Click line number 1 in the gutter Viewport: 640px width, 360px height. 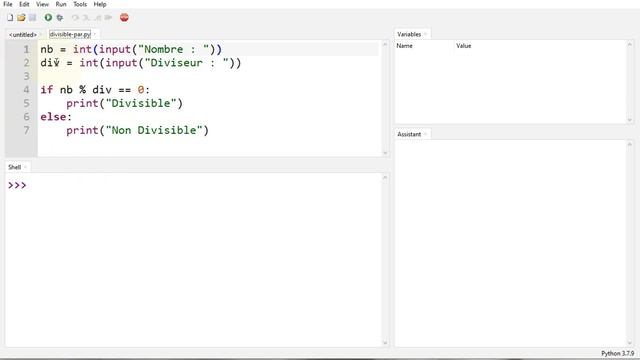click(27, 49)
